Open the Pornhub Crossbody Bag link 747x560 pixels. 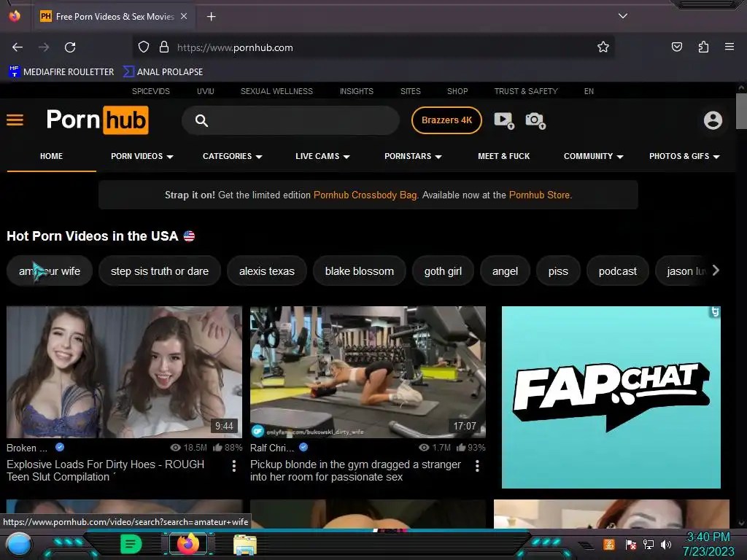click(x=365, y=195)
